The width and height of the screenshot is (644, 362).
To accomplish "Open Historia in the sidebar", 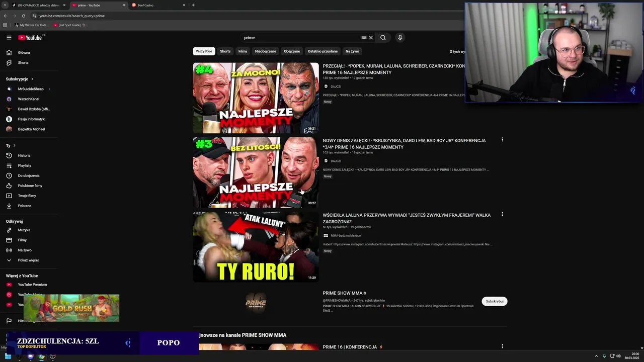I will (x=24, y=155).
